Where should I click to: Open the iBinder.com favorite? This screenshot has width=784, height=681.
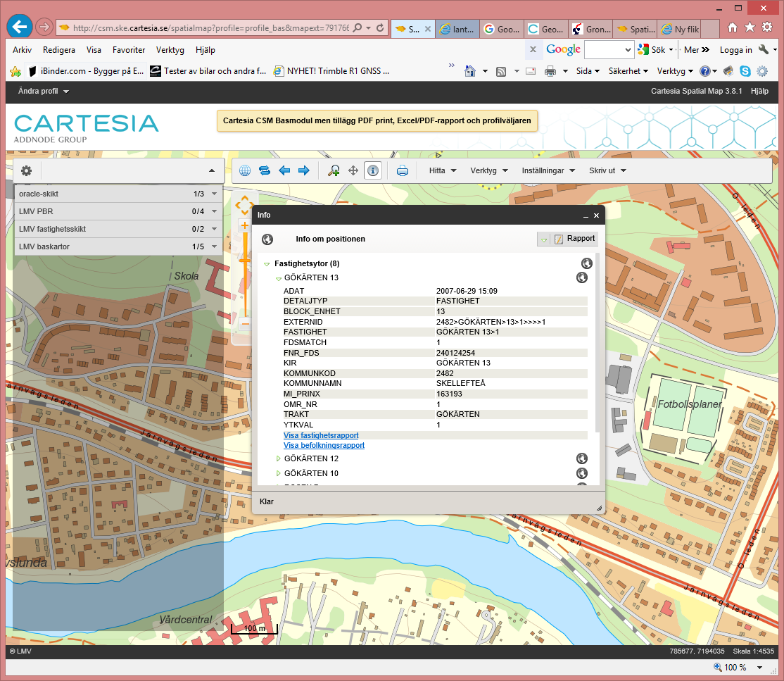tap(86, 71)
